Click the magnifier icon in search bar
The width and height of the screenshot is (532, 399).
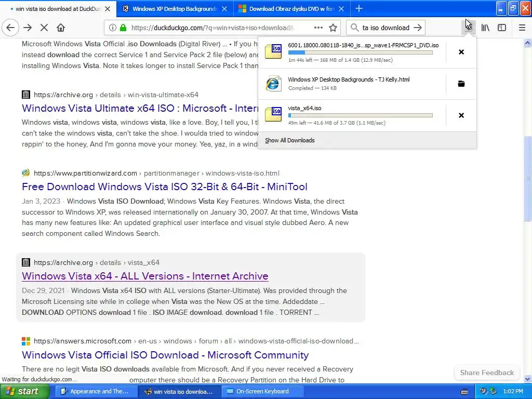coord(354,28)
